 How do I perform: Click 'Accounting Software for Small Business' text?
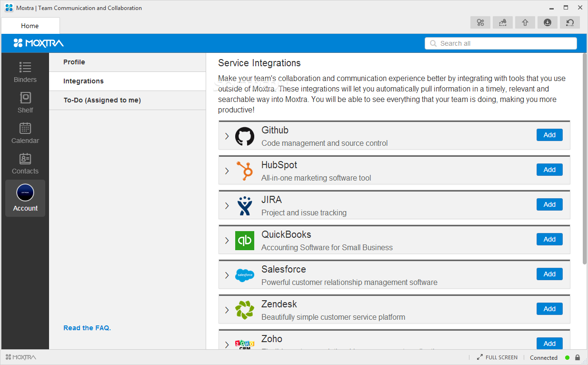327,247
